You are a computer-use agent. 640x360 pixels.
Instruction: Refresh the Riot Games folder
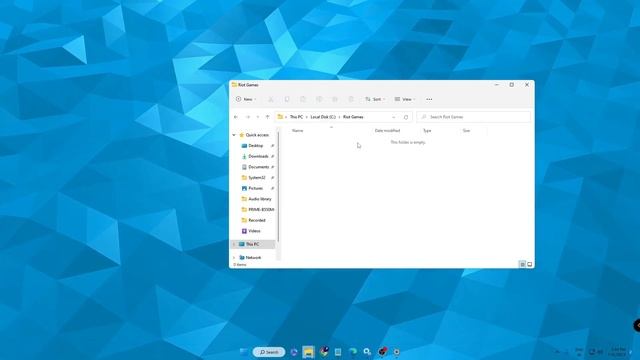coord(406,117)
